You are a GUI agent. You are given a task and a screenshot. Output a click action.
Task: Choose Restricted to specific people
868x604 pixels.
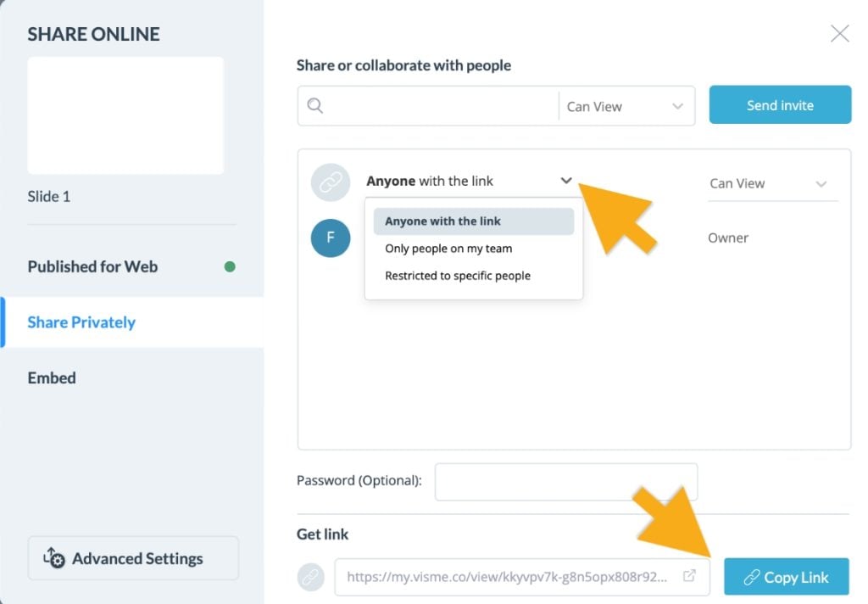click(x=458, y=275)
